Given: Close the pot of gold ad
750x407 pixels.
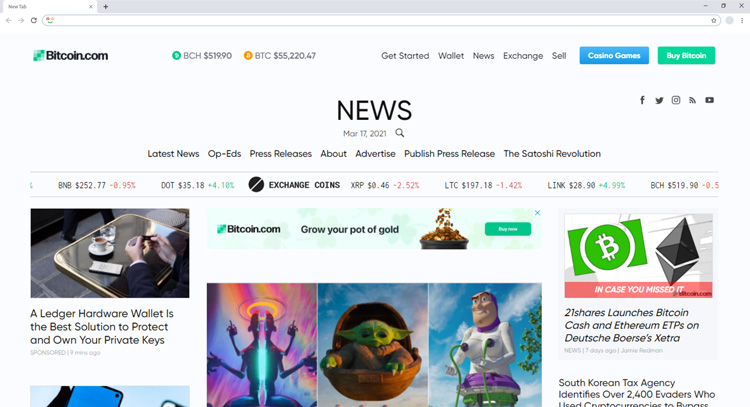Looking at the screenshot, I should (x=537, y=213).
